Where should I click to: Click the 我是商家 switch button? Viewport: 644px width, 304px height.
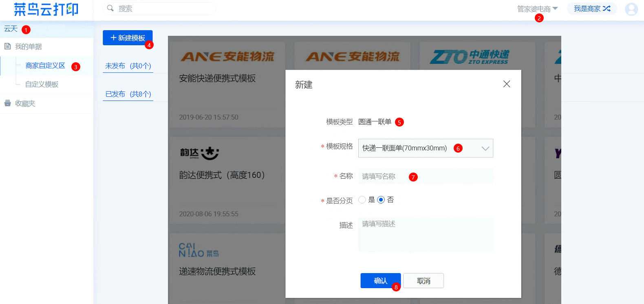pyautogui.click(x=592, y=9)
